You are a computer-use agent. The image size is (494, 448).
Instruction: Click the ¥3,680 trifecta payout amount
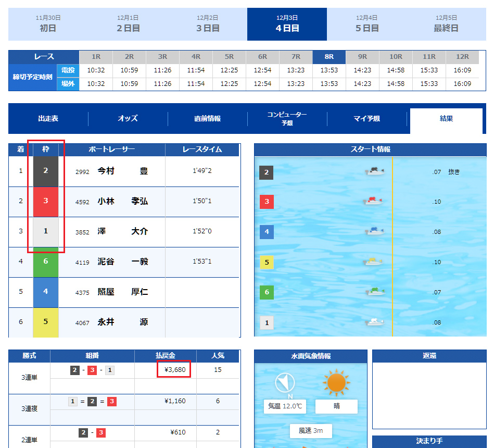[174, 369]
